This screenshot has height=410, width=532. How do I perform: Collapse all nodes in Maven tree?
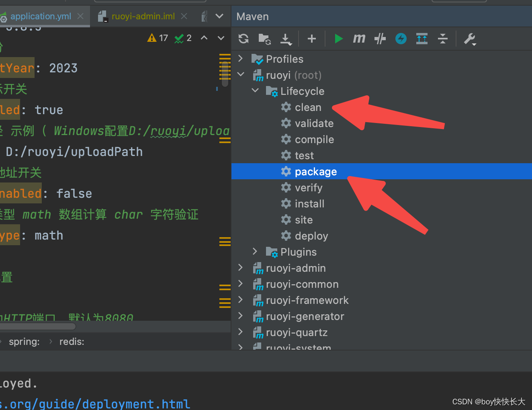443,39
